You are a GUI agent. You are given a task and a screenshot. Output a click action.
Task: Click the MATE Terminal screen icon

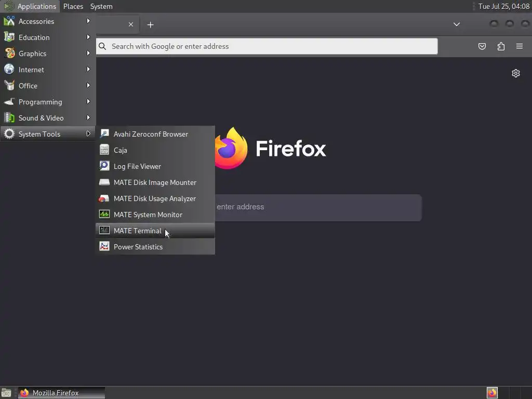[x=104, y=230]
